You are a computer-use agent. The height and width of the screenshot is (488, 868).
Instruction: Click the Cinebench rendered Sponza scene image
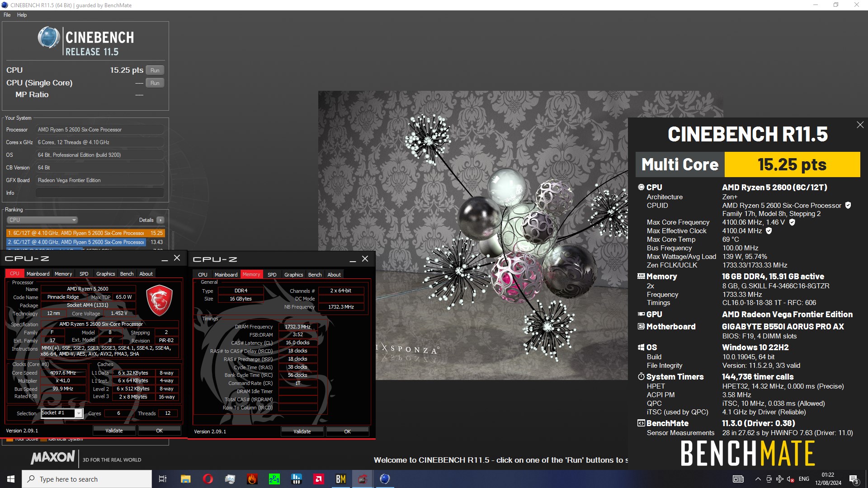pyautogui.click(x=473, y=235)
